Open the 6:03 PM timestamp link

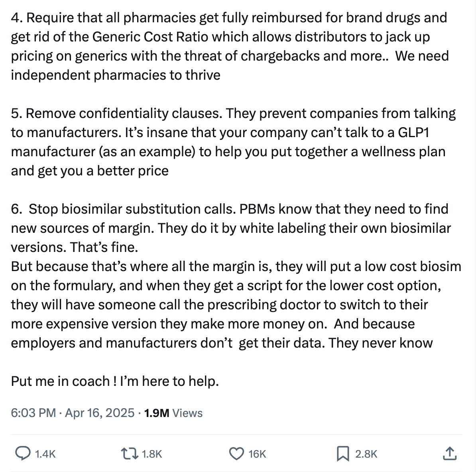tap(33, 413)
